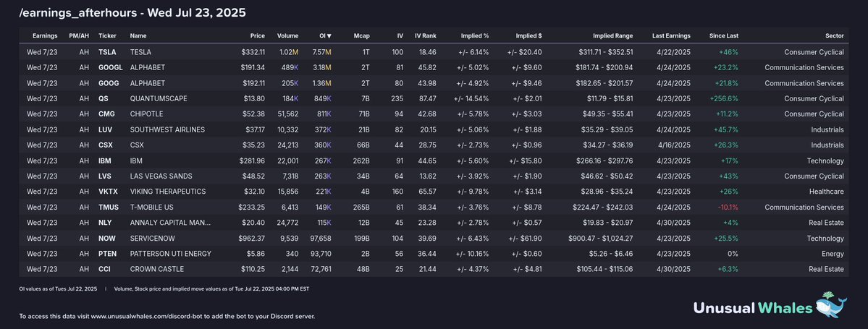Click the price $332.11
The width and height of the screenshot is (868, 329).
pos(253,52)
